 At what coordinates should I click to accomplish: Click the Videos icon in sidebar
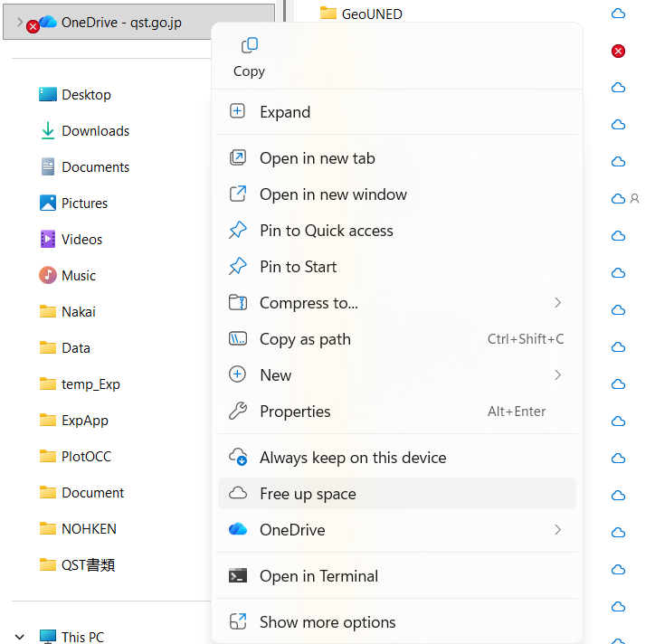pos(48,240)
